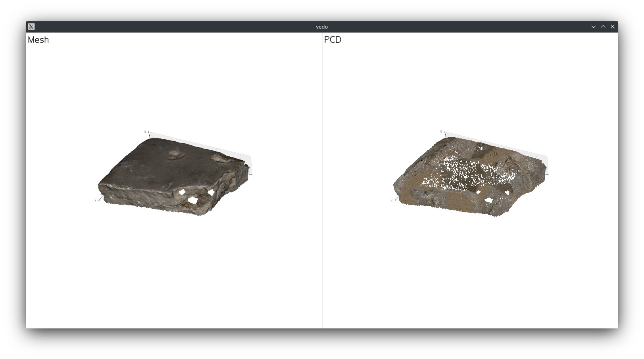Image resolution: width=644 pixels, height=359 pixels.
Task: Select the y-axis indicator on the Mesh view
Action: pyautogui.click(x=145, y=132)
